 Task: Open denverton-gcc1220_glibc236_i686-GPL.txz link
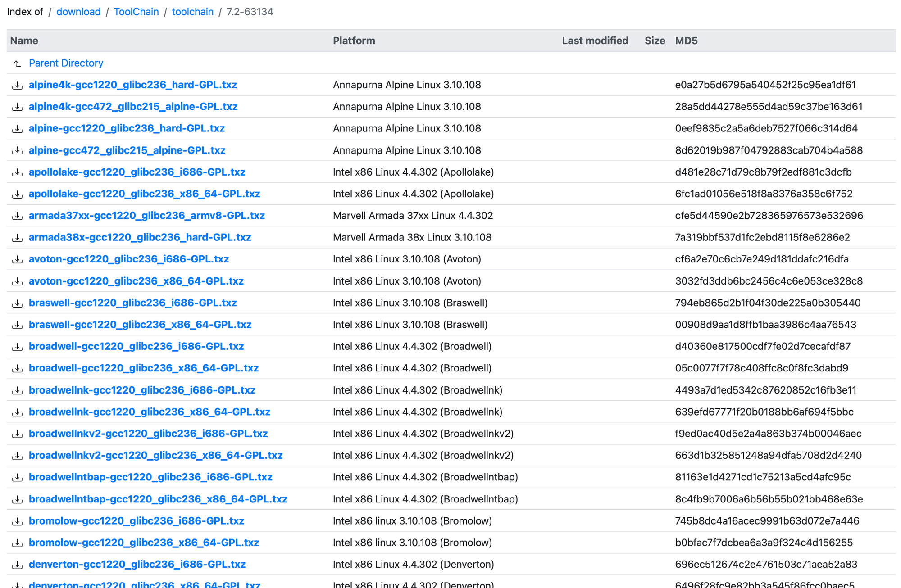137,564
